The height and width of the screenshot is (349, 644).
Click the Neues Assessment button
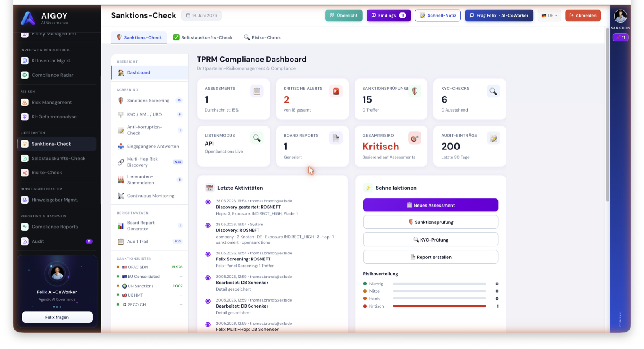[431, 205]
